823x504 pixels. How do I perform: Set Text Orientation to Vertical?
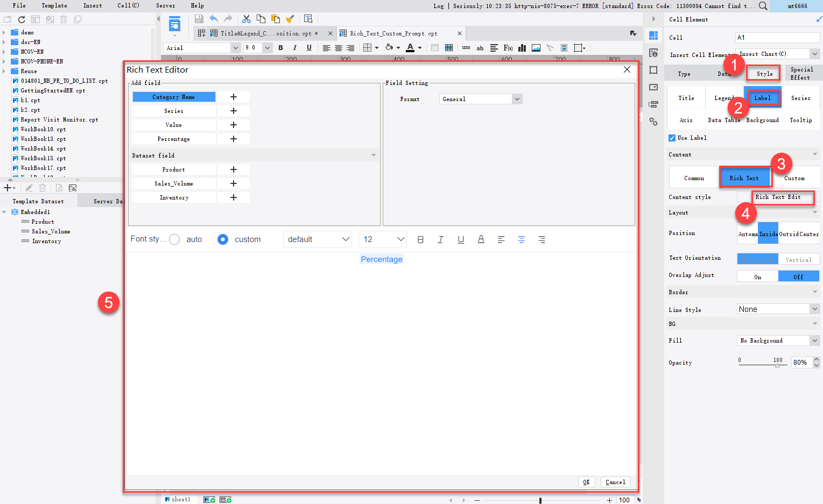point(799,259)
